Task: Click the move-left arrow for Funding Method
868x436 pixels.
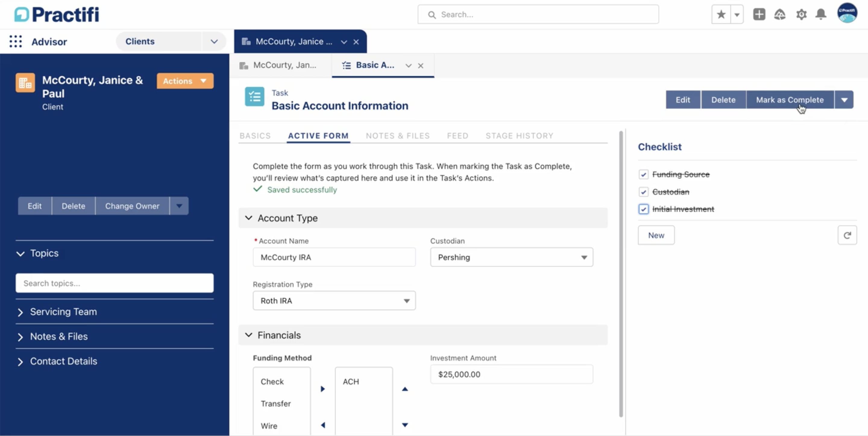Action: 322,425
